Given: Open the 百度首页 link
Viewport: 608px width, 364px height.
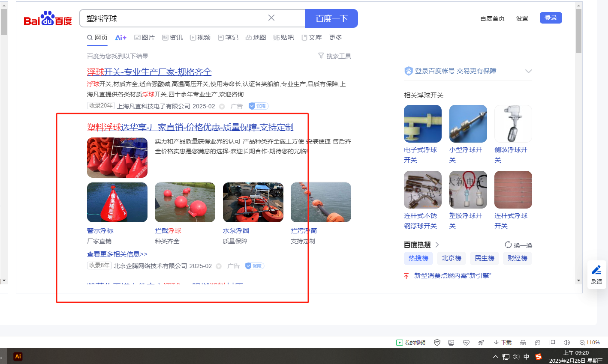Looking at the screenshot, I should (x=492, y=18).
